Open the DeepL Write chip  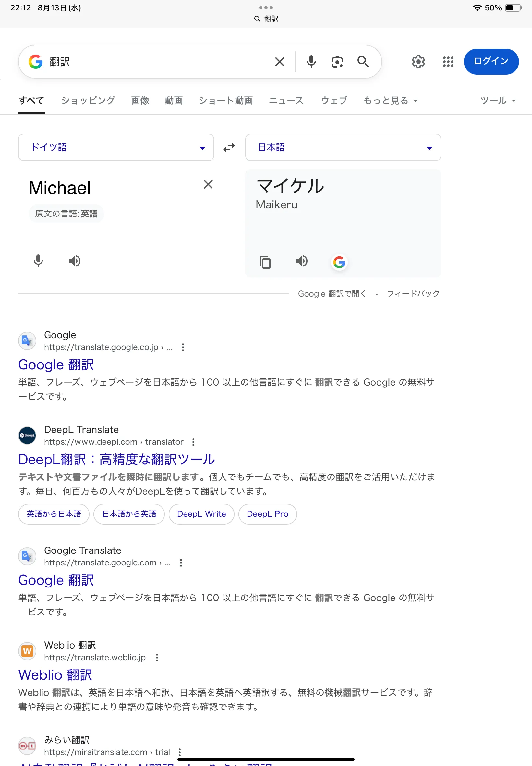pos(201,514)
